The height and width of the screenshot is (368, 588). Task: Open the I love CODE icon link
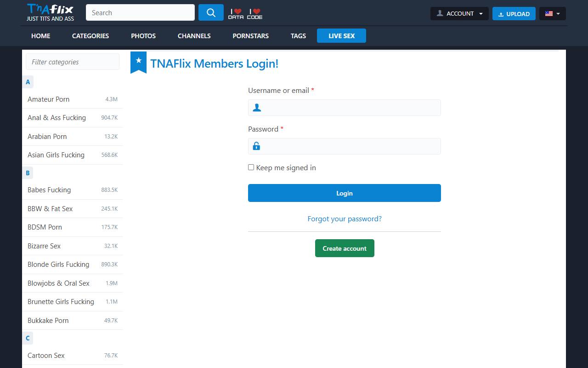pos(254,14)
